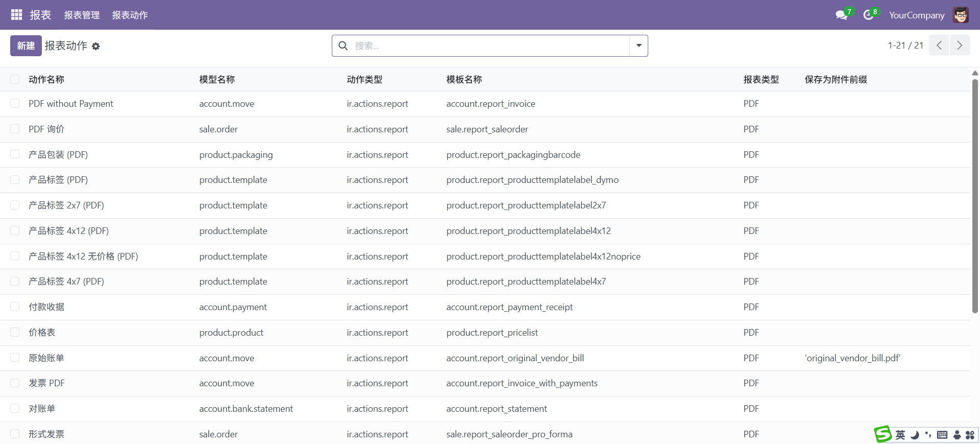The image size is (980, 444).
Task: Click the magnifier search icon
Action: tap(344, 46)
